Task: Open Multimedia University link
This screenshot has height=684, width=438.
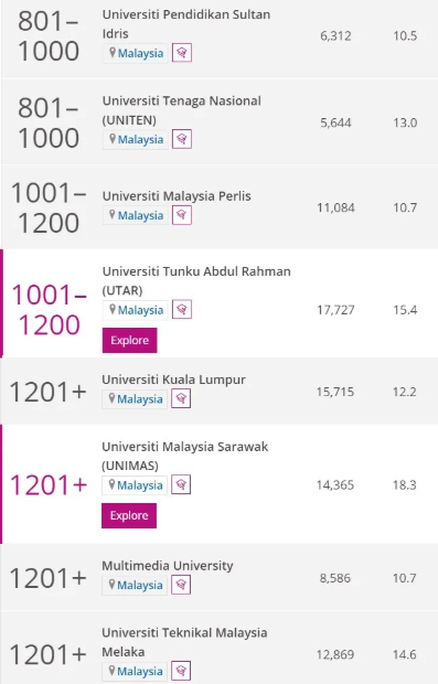Action: pos(168,566)
